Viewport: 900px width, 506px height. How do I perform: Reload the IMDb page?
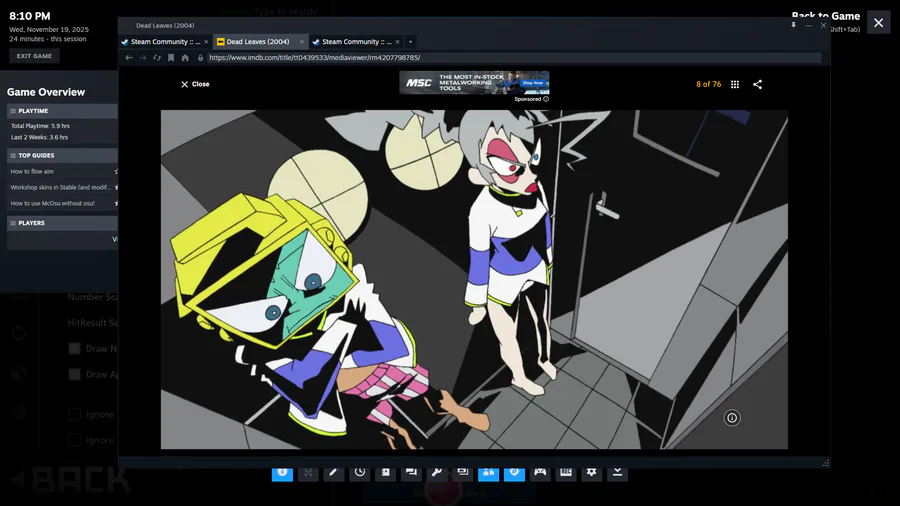point(157,57)
